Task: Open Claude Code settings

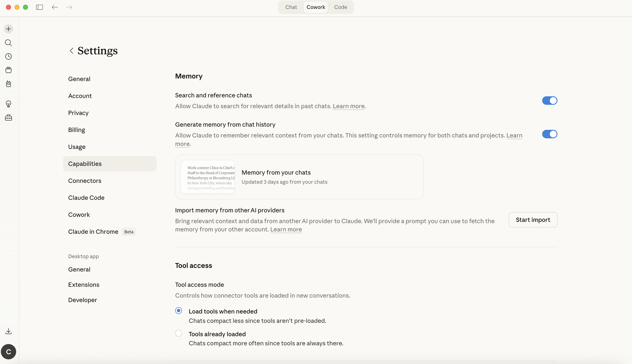Action: click(110, 198)
